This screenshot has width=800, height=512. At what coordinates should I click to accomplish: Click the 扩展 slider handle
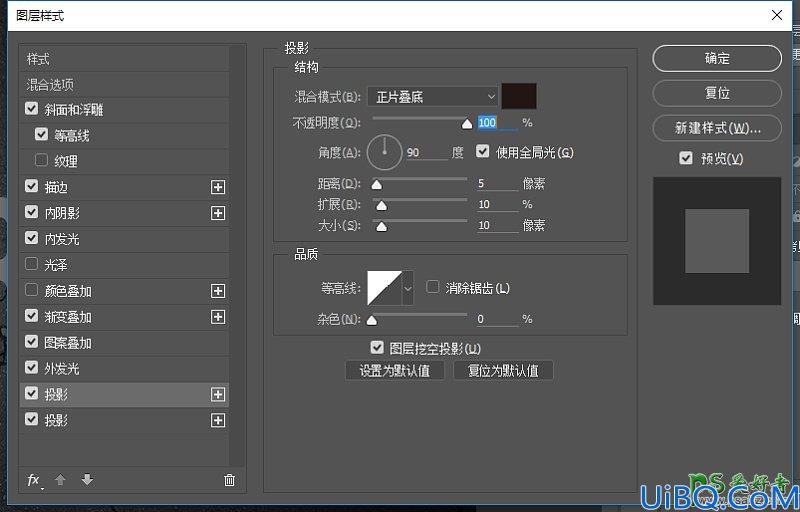pyautogui.click(x=381, y=206)
